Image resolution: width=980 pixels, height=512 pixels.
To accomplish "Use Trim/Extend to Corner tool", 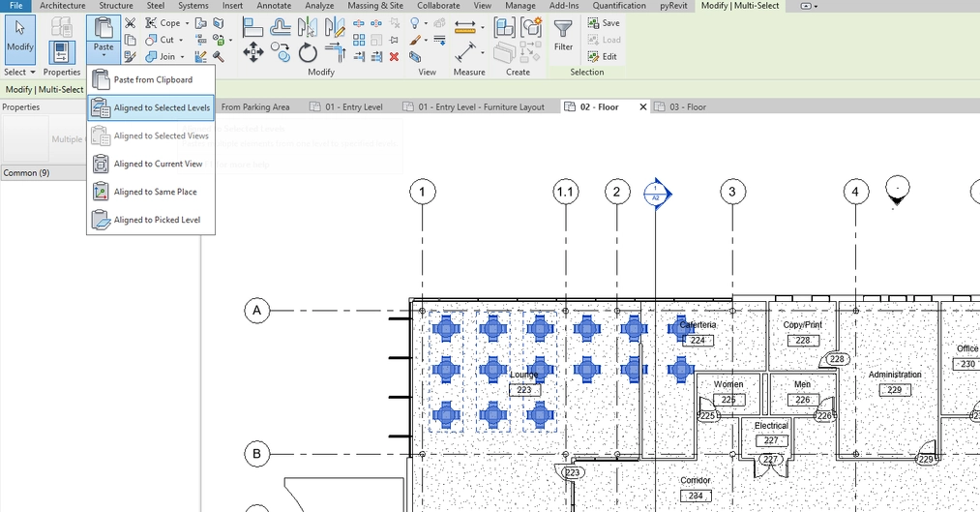I will coord(335,52).
